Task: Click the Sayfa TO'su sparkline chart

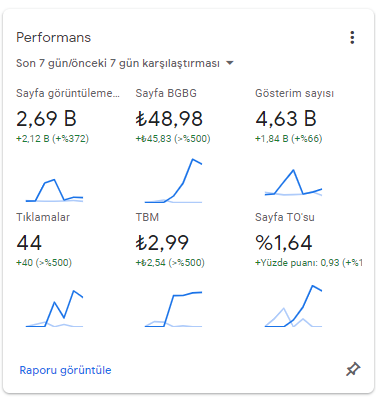Action: point(293,306)
